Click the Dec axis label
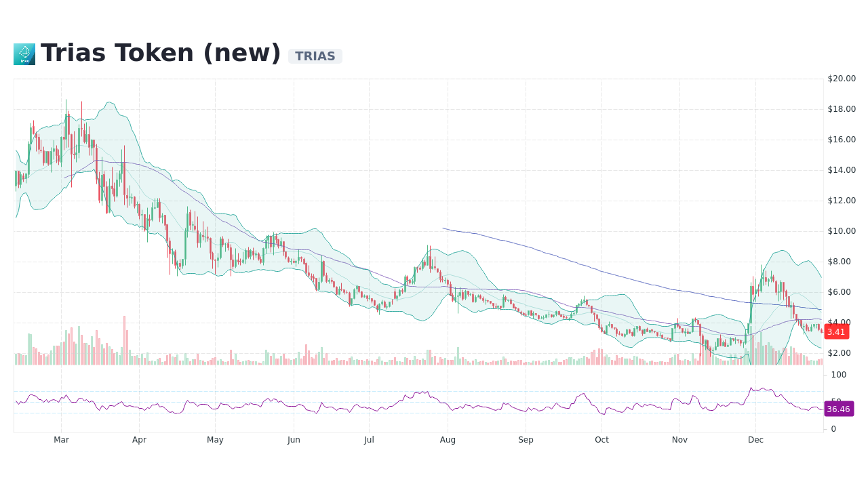This screenshot has height=488, width=868. pos(755,439)
